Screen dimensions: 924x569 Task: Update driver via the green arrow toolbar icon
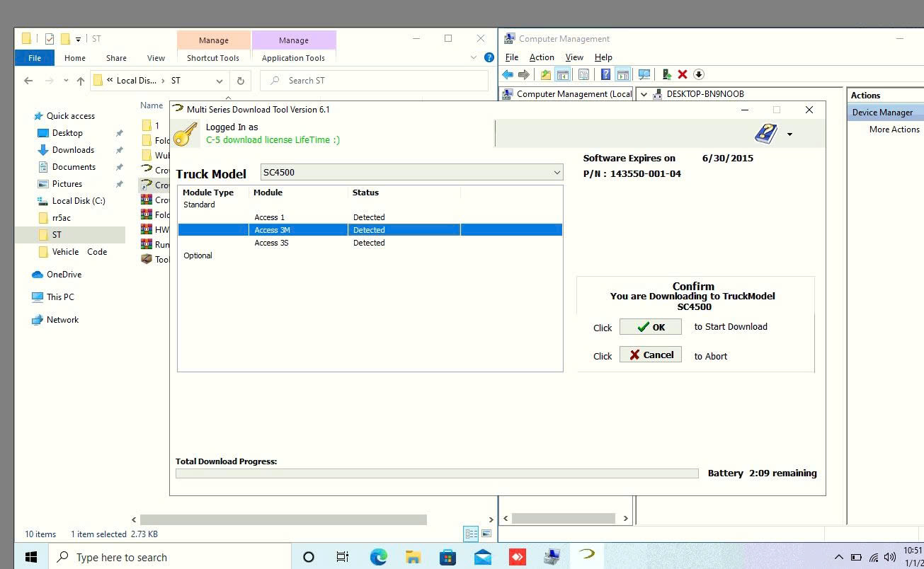tap(666, 74)
